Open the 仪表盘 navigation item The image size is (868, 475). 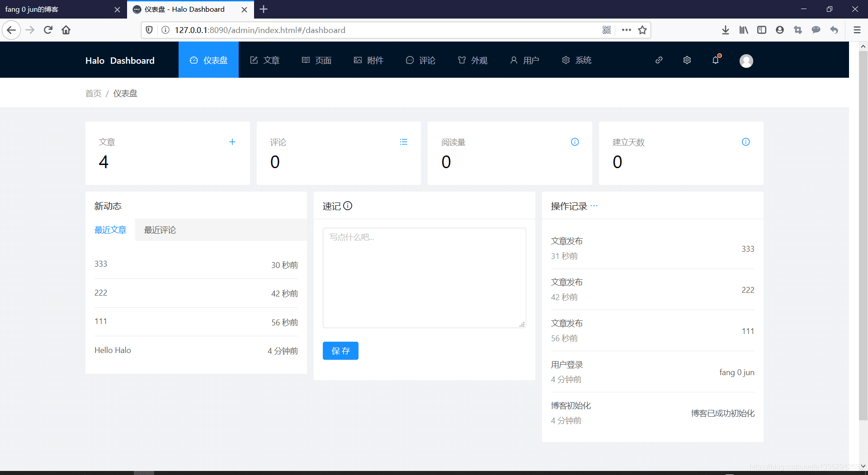(x=208, y=60)
